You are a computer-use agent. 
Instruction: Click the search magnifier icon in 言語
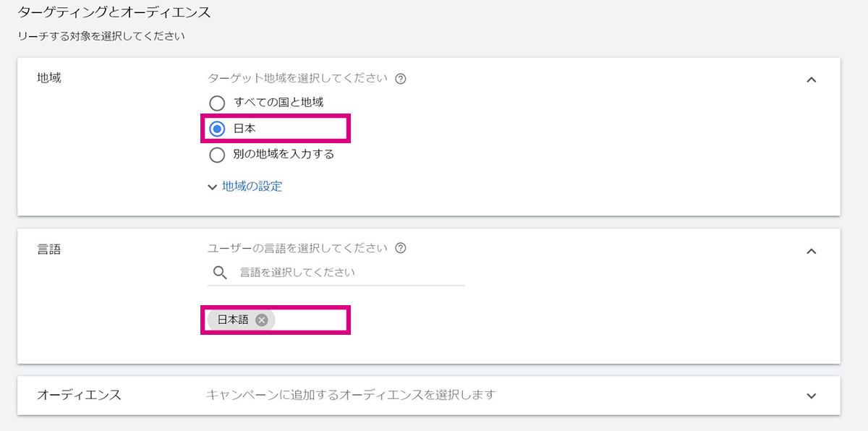pyautogui.click(x=220, y=273)
